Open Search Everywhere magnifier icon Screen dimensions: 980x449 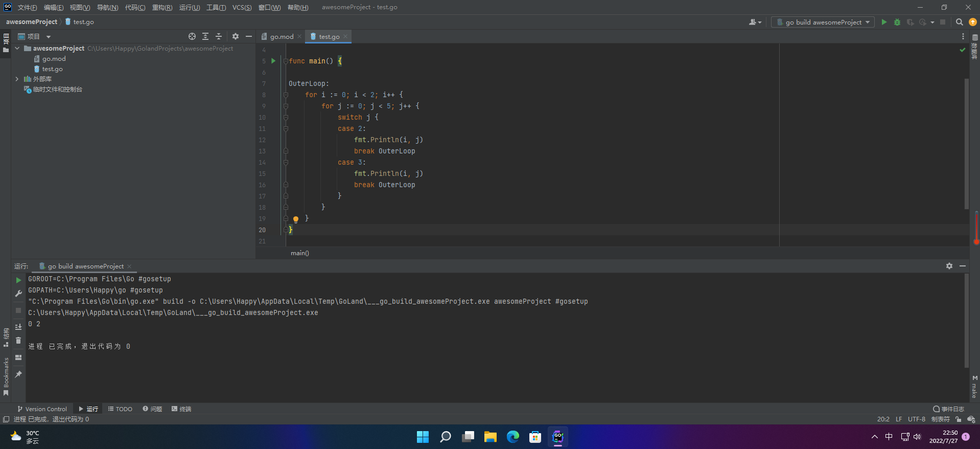(x=960, y=22)
